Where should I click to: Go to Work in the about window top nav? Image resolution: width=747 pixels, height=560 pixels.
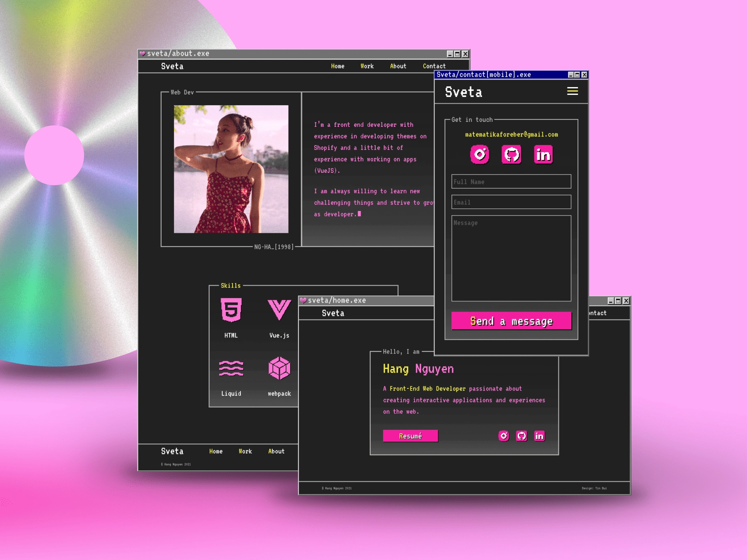[367, 66]
